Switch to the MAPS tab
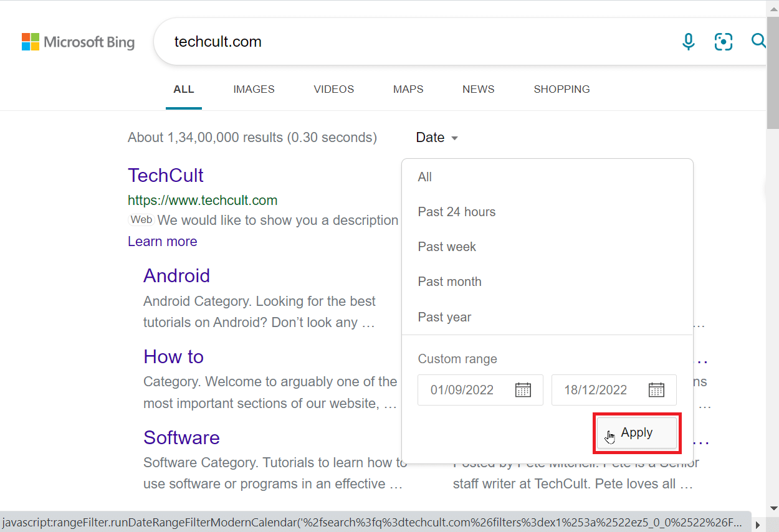The height and width of the screenshot is (532, 779). tap(408, 90)
